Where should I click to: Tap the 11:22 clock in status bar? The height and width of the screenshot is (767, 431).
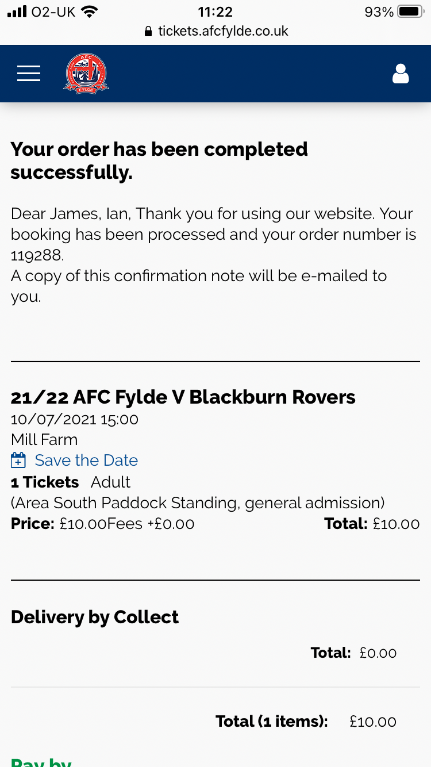pos(215,12)
